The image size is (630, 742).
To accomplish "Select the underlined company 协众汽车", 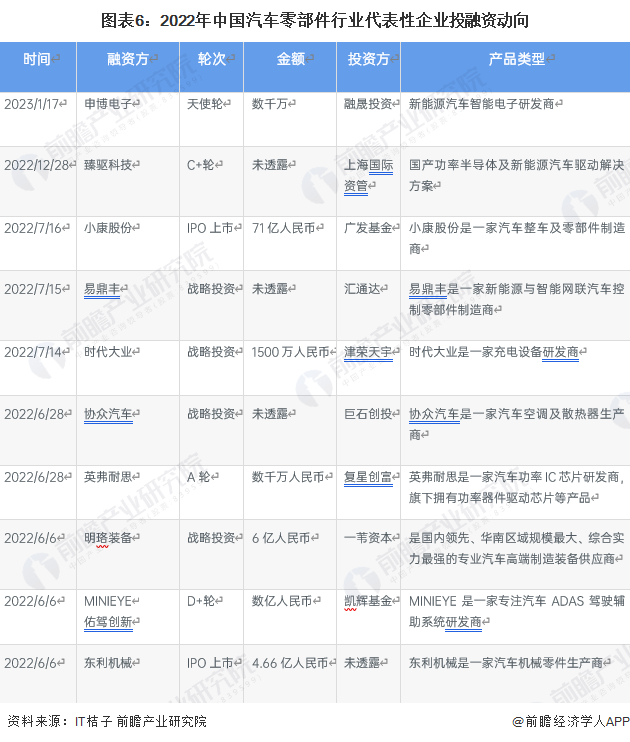I will point(108,415).
